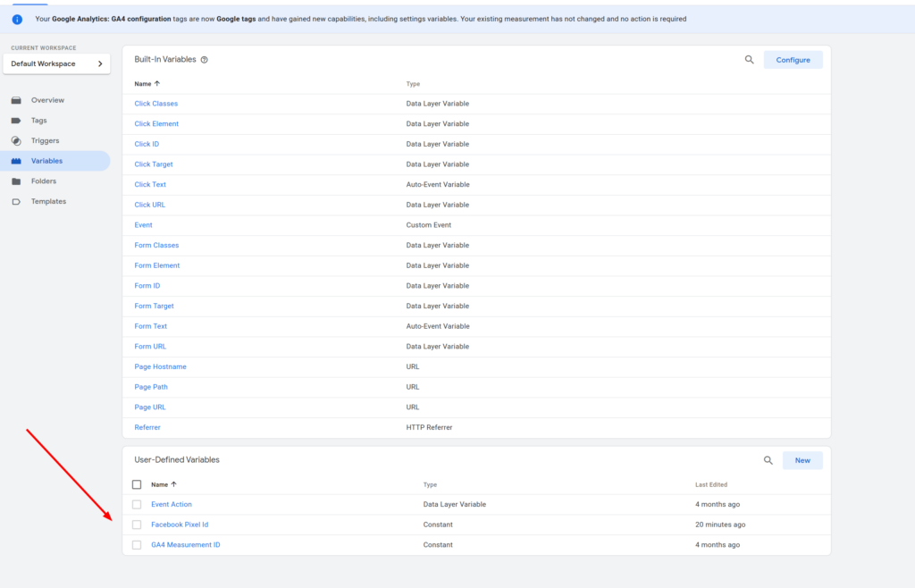Tick the GA4 Measurement ID checkbox
This screenshot has width=915, height=588.
(137, 545)
